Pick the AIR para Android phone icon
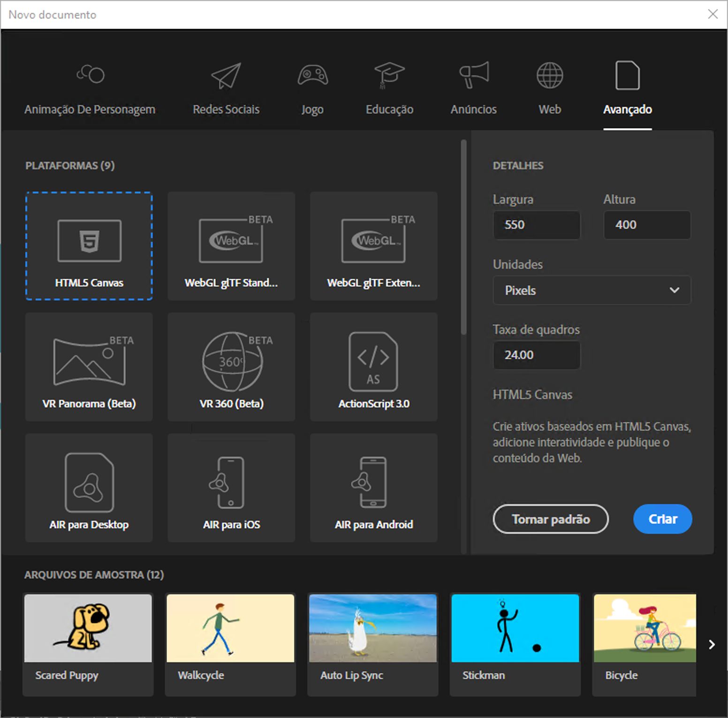728x718 pixels. [x=369, y=482]
